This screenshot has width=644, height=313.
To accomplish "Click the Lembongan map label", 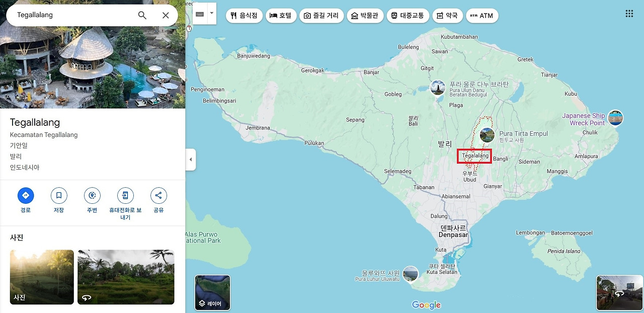I will [x=531, y=233].
